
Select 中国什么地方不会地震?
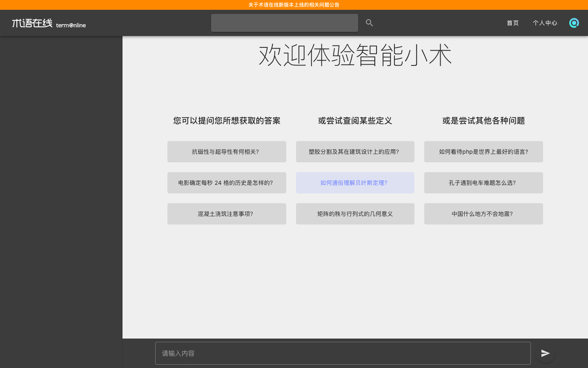click(483, 214)
